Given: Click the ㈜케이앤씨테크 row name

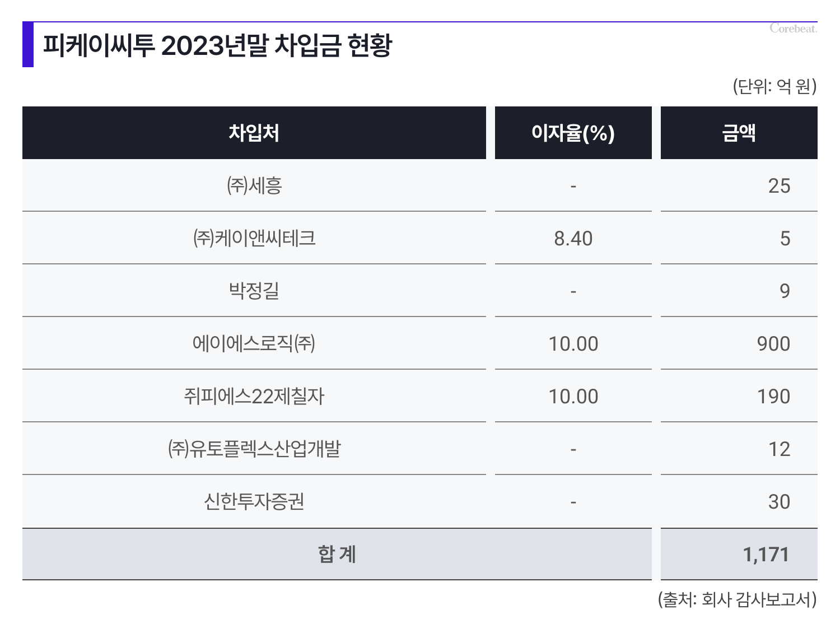Looking at the screenshot, I should pos(254,238).
